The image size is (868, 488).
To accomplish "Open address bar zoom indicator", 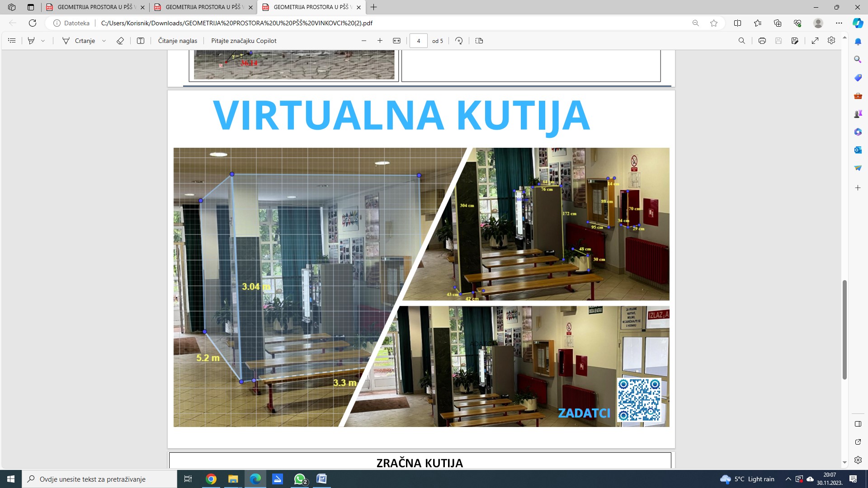I will (696, 23).
